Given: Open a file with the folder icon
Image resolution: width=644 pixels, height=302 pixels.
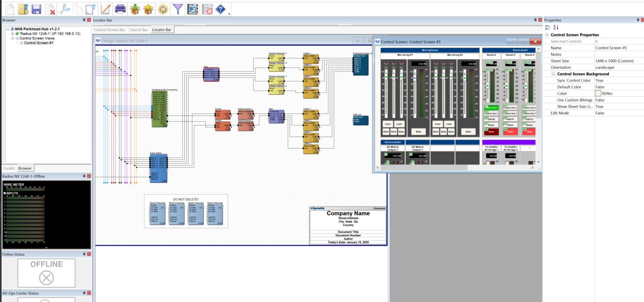Looking at the screenshot, I should tap(23, 9).
